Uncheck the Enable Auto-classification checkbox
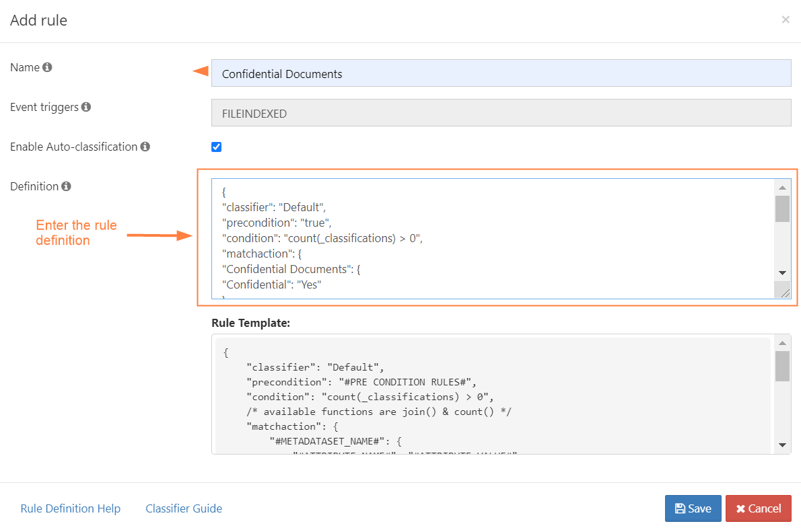Viewport: 801px width, 532px height. point(216,147)
